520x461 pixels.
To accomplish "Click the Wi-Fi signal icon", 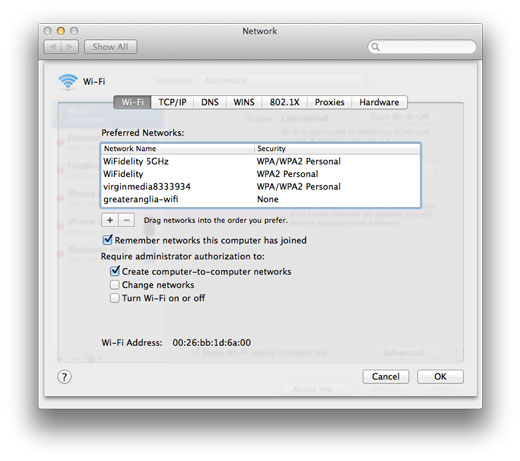I will (68, 81).
